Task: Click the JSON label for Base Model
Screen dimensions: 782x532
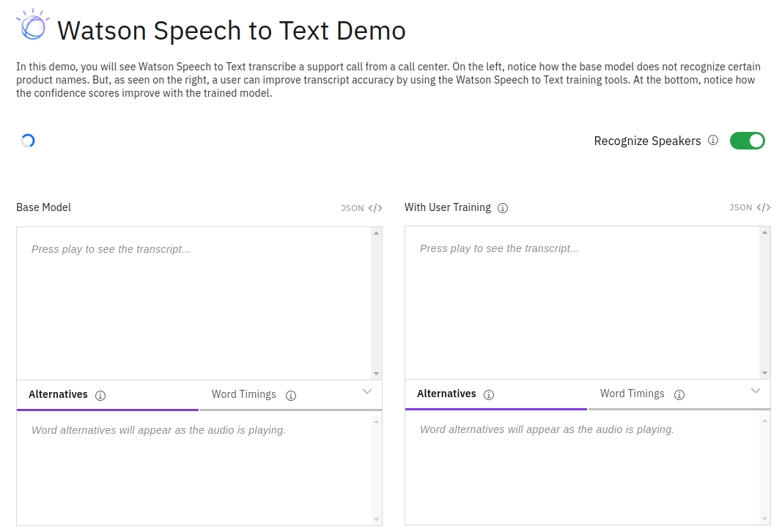Action: coord(352,208)
